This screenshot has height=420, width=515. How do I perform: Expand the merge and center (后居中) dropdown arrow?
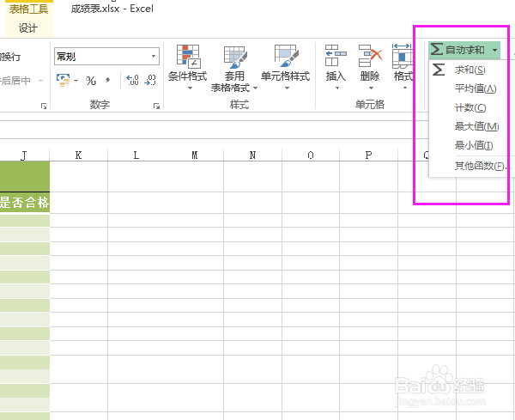coord(40,81)
